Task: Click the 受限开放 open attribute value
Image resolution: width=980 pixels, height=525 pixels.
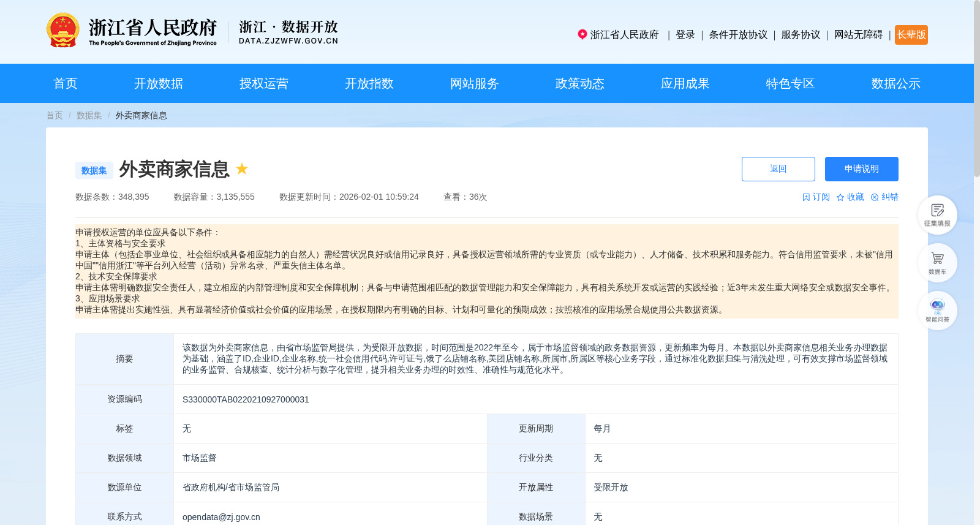Action: coord(611,488)
